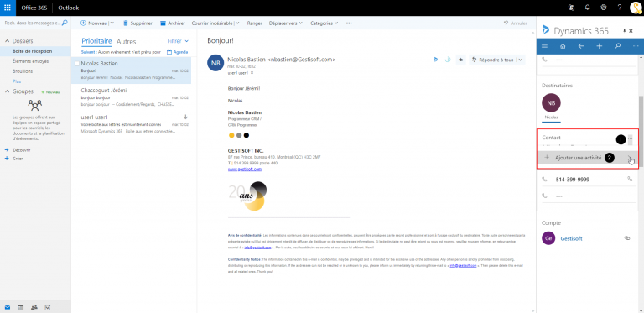The width and height of the screenshot is (644, 313).
Task: Go to Dynamics 365 home icon
Action: click(563, 46)
